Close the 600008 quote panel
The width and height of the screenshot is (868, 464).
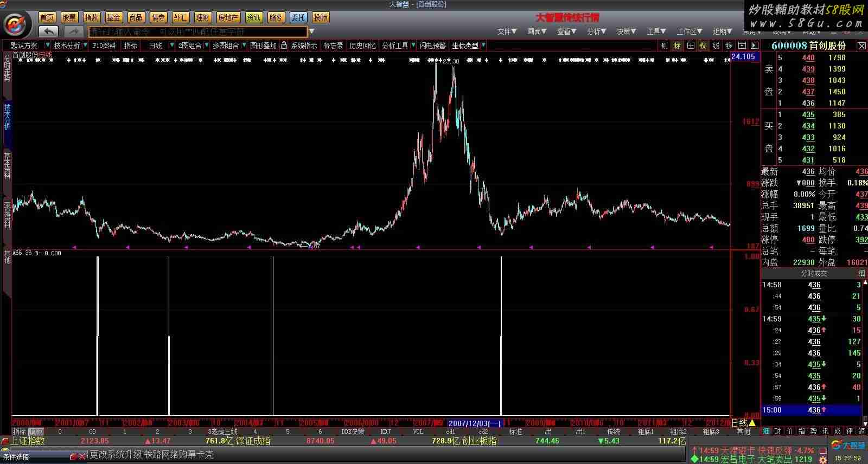point(861,46)
